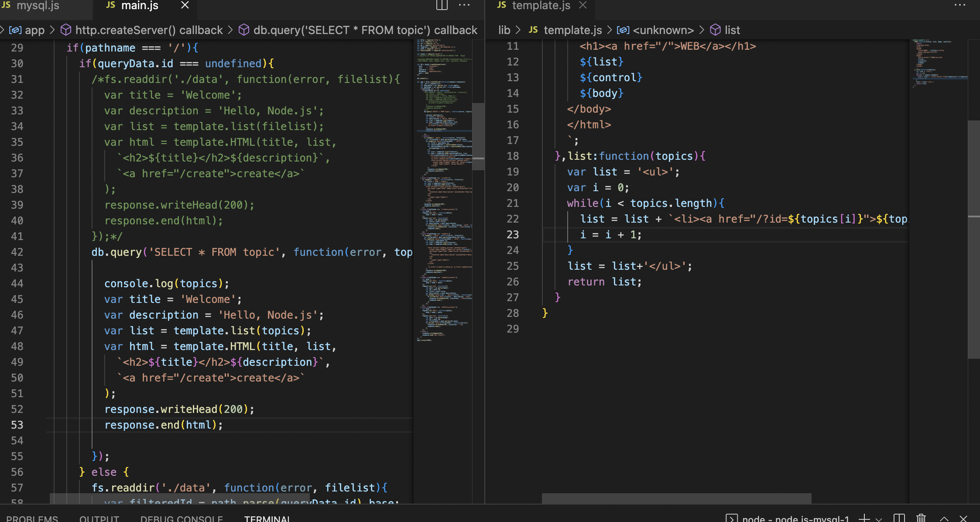Image resolution: width=980 pixels, height=522 pixels.
Task: Click the horizontal scrollbar in template.js
Action: [x=676, y=498]
